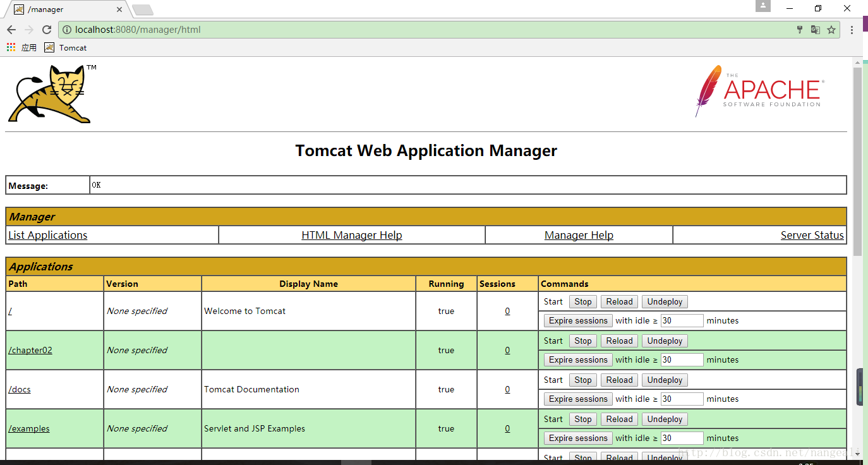Click the sessions count for root app

point(507,311)
